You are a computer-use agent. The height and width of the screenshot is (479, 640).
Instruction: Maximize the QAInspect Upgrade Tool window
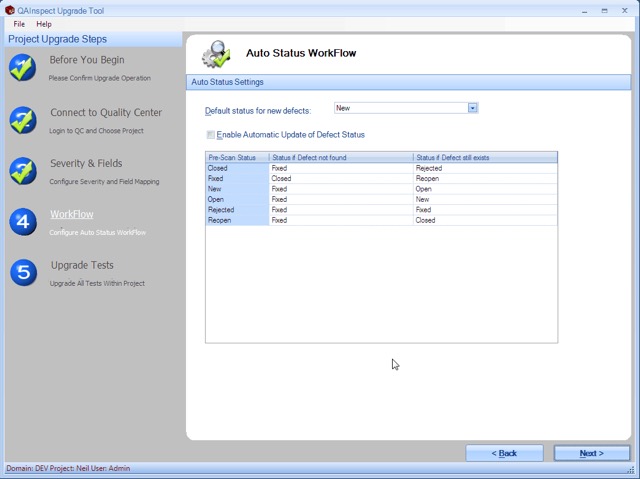click(604, 11)
